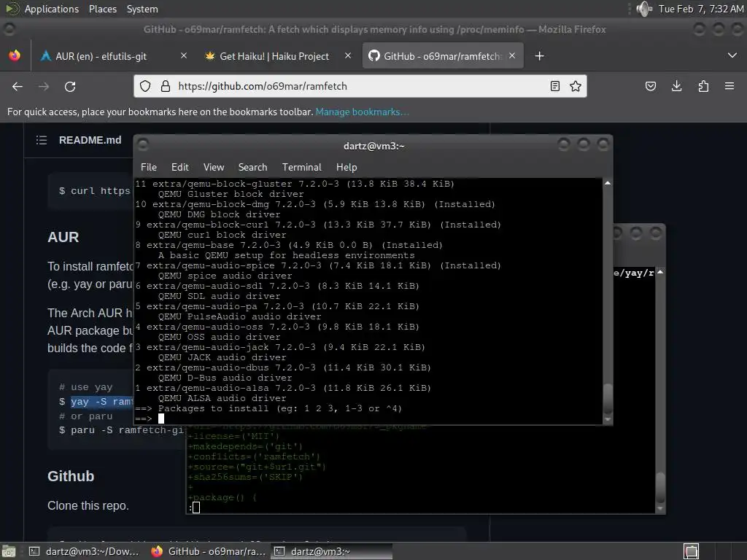Open the clock showing Tue Feb 7, 7:32 AM
Viewport: 747px width, 560px height.
(x=701, y=9)
